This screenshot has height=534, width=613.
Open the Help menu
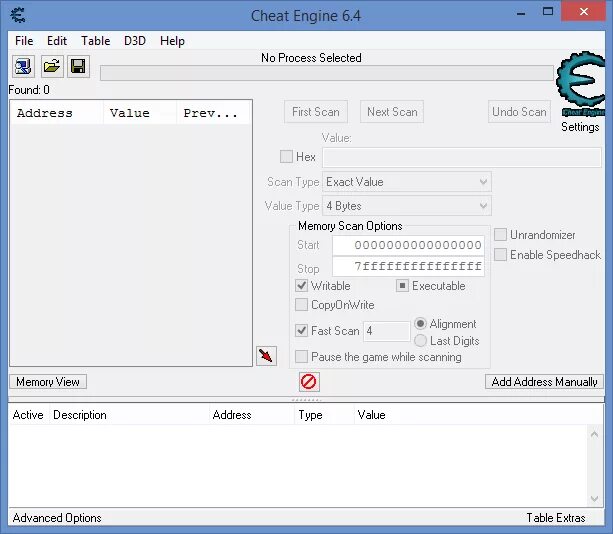[172, 41]
